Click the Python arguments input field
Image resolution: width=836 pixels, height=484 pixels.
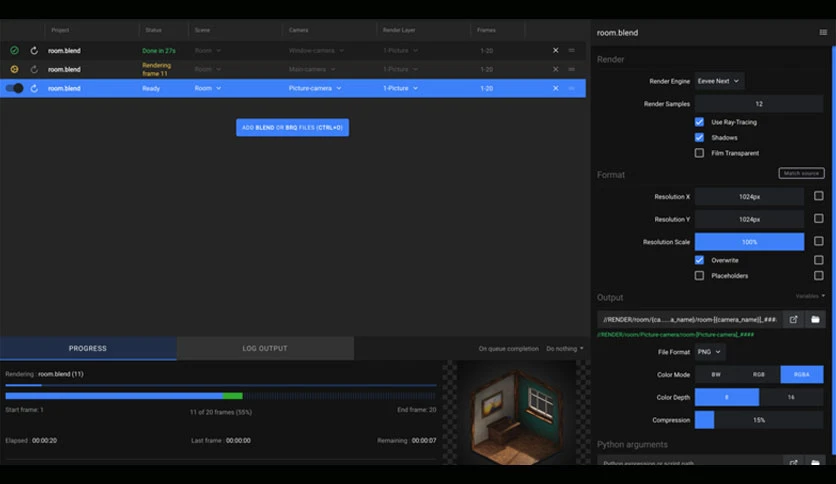pos(689,462)
